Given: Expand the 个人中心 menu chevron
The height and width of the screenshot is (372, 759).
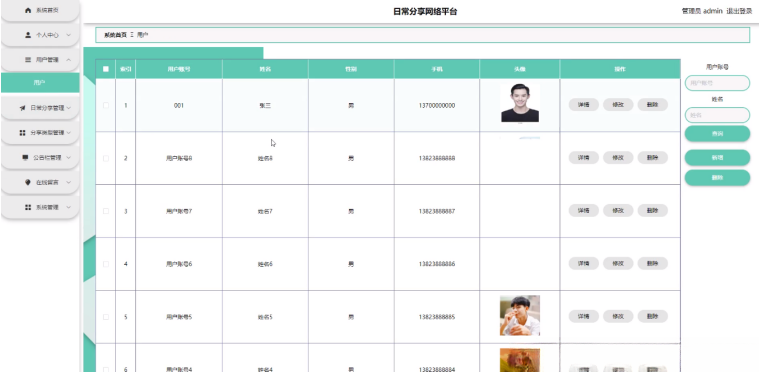Looking at the screenshot, I should (68, 35).
